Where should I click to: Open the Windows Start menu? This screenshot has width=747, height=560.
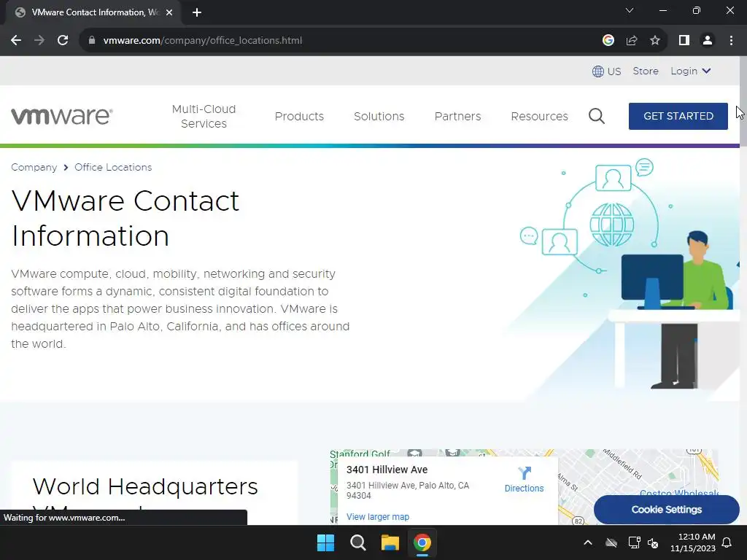326,542
